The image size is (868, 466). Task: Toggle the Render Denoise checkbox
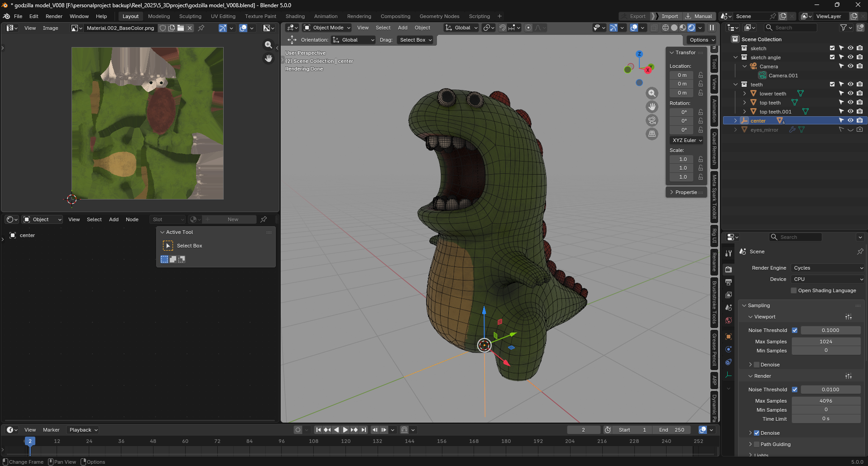pos(757,433)
